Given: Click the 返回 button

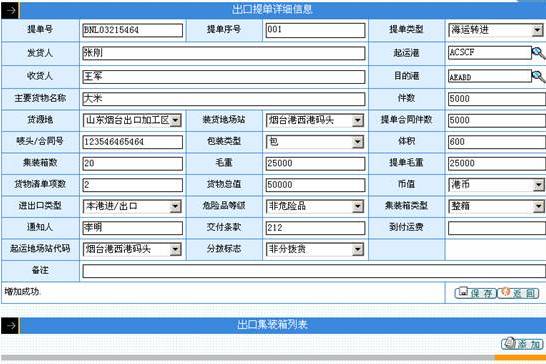Looking at the screenshot, I should coord(518,293).
